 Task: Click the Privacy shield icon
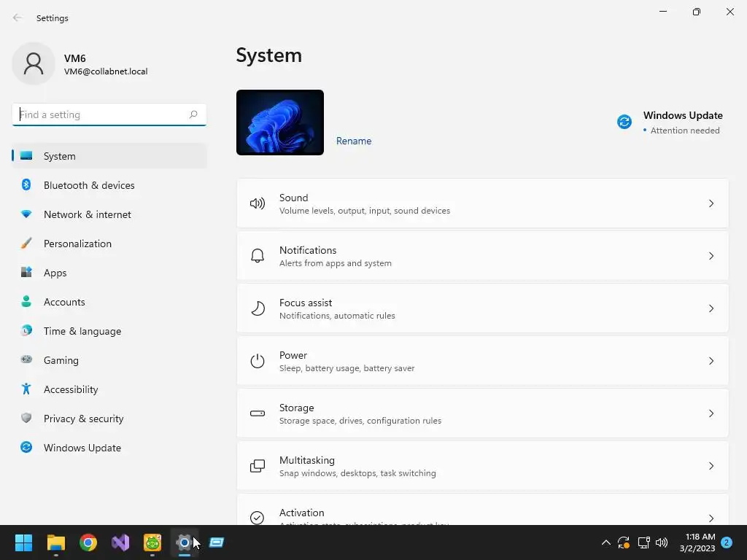(26, 418)
